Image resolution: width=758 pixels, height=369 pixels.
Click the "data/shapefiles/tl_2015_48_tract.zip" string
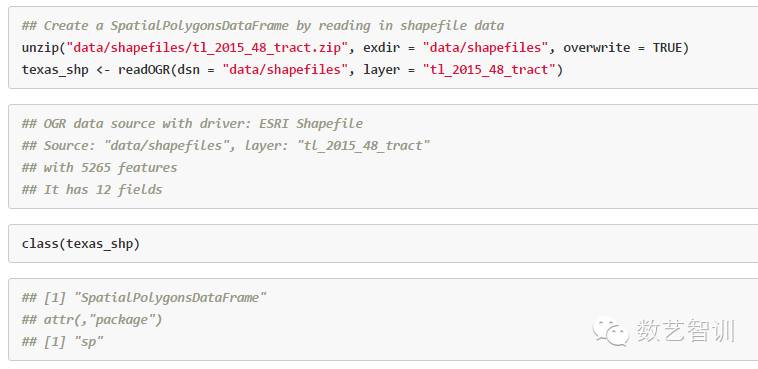point(207,48)
